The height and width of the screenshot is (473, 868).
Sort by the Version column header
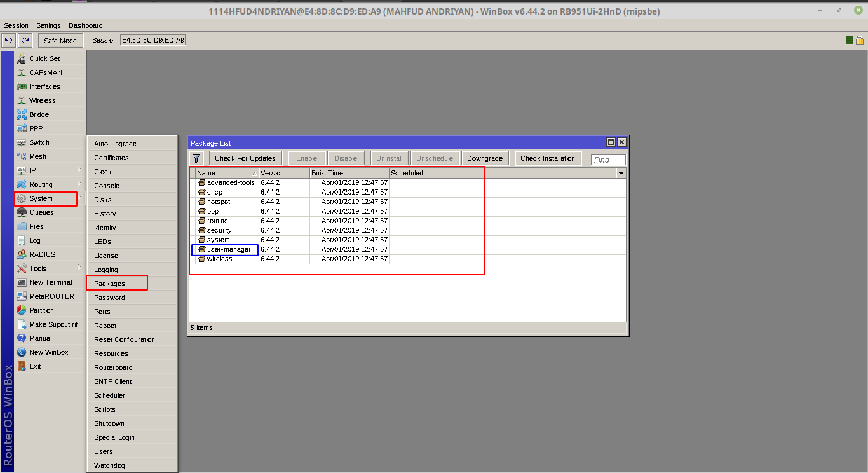tap(284, 173)
